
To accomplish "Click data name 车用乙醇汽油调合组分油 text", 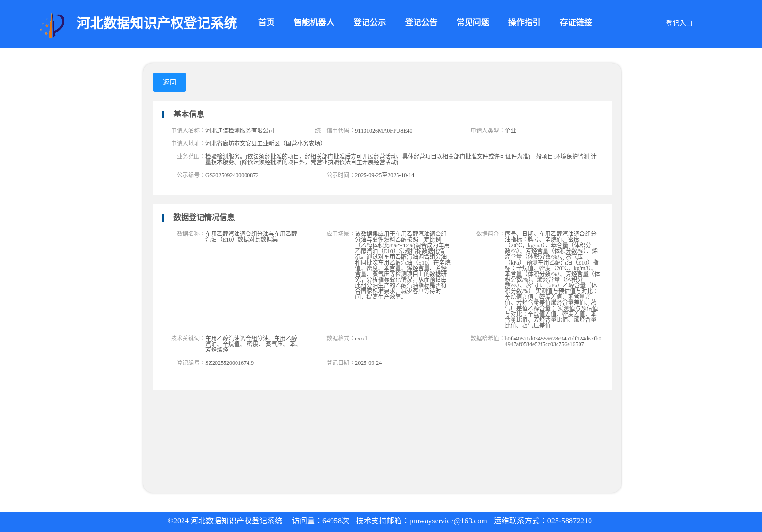I will [251, 236].
